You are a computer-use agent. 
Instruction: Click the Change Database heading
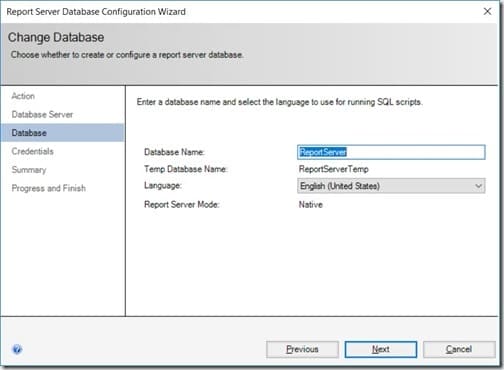(x=56, y=37)
